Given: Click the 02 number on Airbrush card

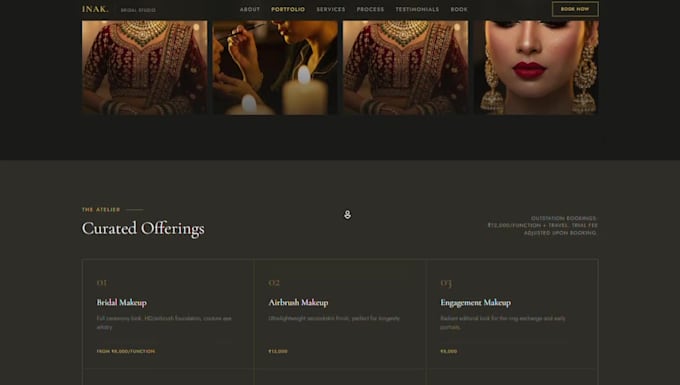Looking at the screenshot, I should [x=274, y=283].
